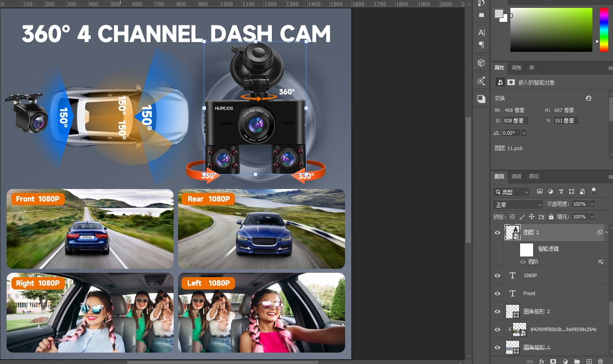Click the create new layer icon
The image size is (613, 364).
(x=589, y=361)
